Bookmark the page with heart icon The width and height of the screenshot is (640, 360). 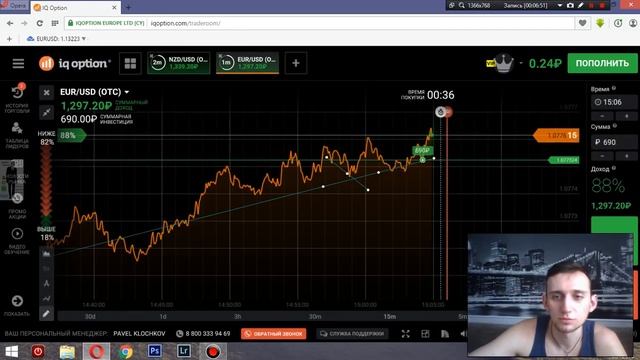[x=583, y=23]
